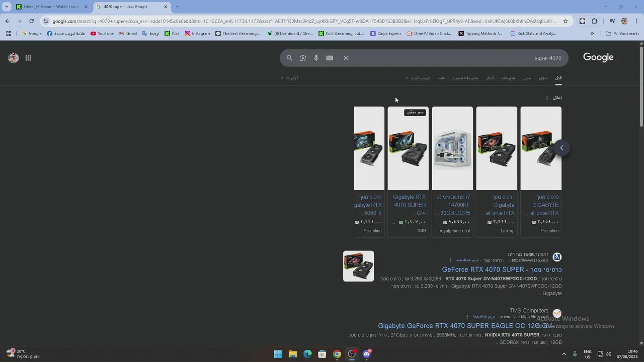Click the zap.co.il site favicon
The width and height of the screenshot is (644, 362).
[x=557, y=257]
